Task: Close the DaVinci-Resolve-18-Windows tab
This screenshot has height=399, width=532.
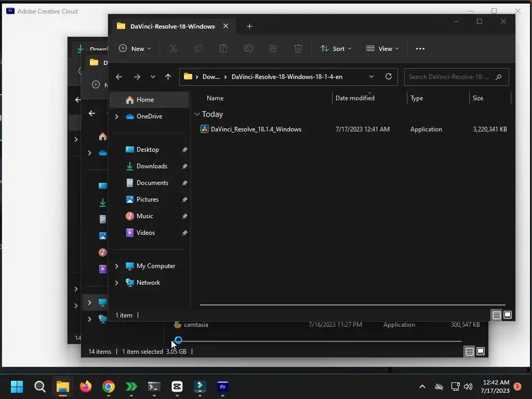Action: tap(225, 26)
